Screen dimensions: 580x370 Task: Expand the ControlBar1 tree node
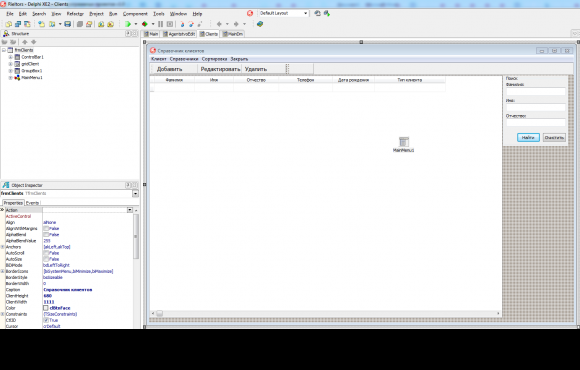[10, 57]
